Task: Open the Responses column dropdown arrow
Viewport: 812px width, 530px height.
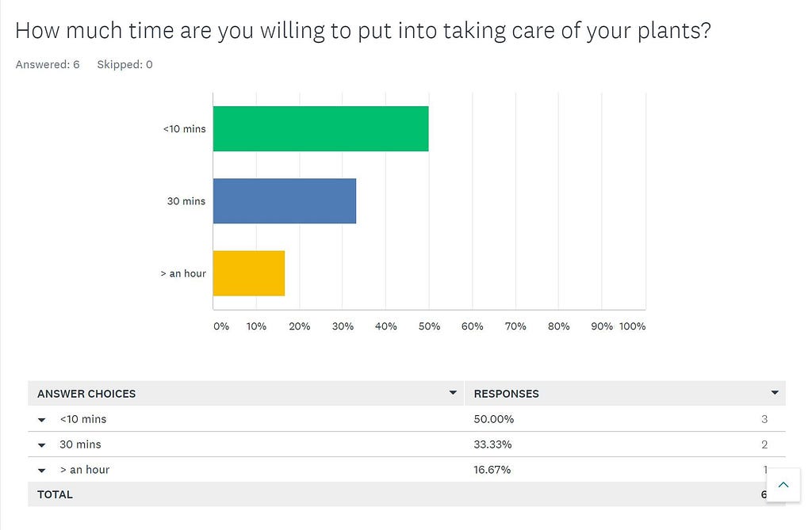Action: point(775,393)
